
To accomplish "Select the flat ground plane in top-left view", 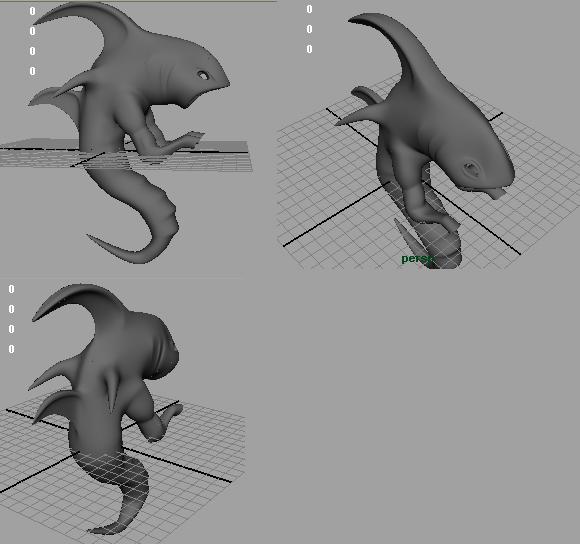I will (126, 155).
